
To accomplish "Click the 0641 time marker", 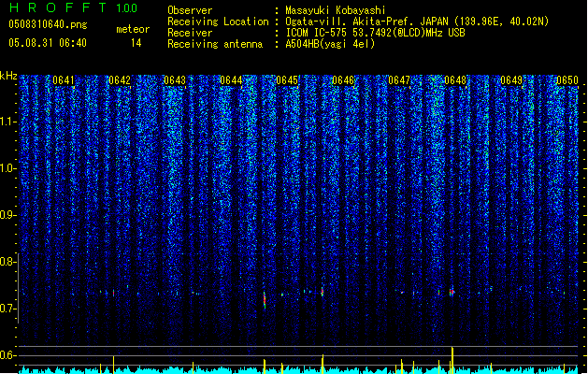I will click(x=64, y=80).
